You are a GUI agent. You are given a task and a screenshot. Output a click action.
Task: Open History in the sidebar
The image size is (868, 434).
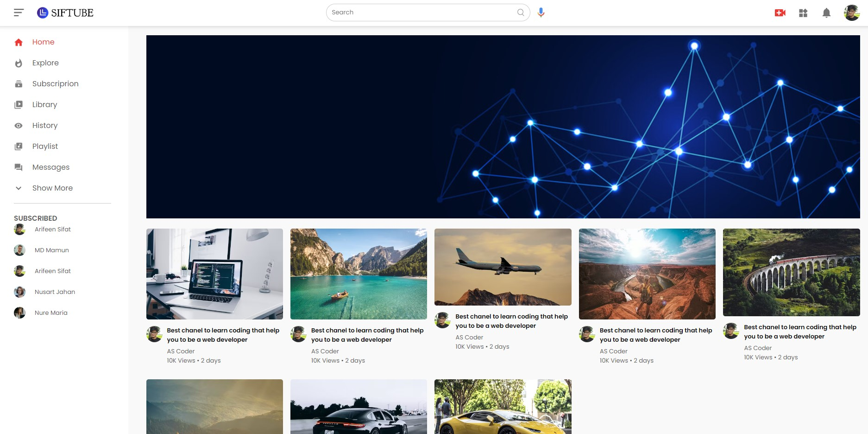tap(45, 125)
